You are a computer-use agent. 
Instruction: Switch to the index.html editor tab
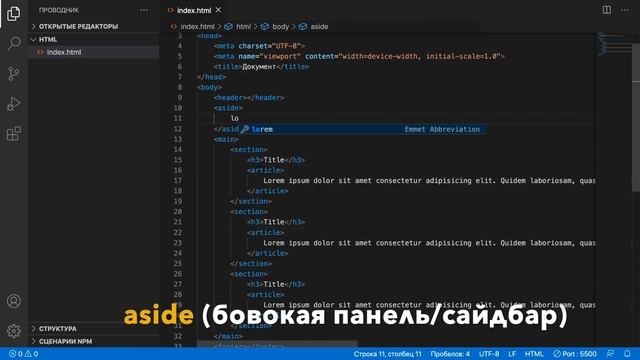click(x=193, y=10)
